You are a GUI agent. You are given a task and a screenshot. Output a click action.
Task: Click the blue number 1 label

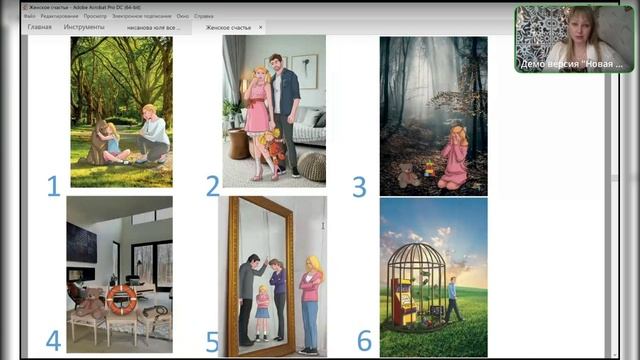coord(53,187)
